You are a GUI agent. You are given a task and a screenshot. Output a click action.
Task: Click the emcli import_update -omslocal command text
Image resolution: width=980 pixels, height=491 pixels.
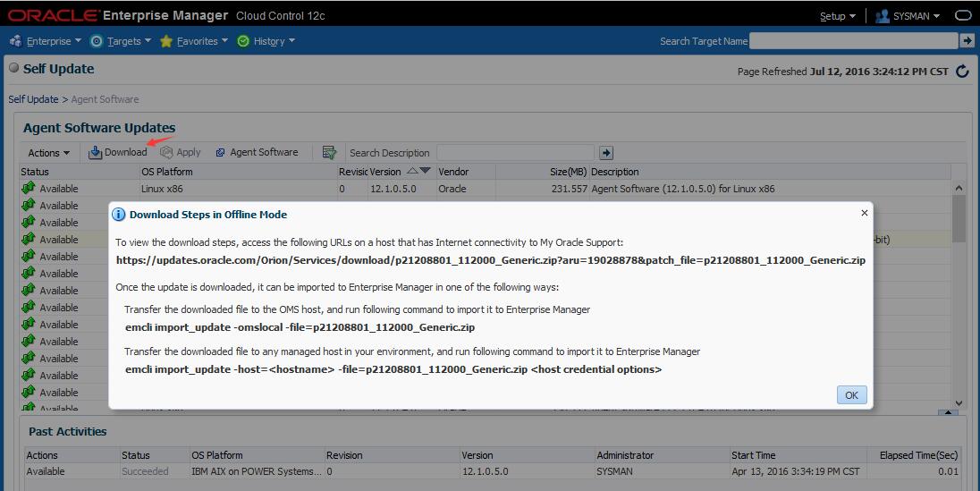tap(300, 327)
